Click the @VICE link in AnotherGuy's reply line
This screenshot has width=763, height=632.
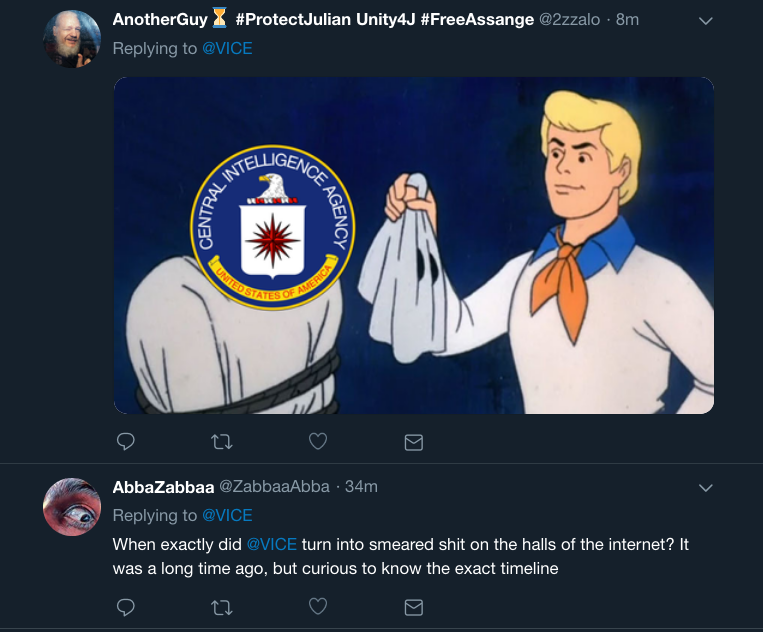pyautogui.click(x=227, y=48)
